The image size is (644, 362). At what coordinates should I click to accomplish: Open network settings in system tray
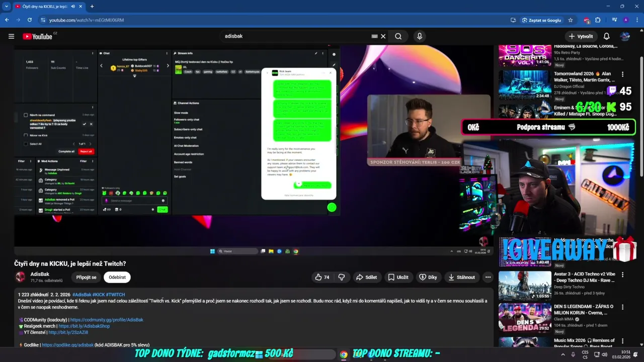pyautogui.click(x=596, y=354)
